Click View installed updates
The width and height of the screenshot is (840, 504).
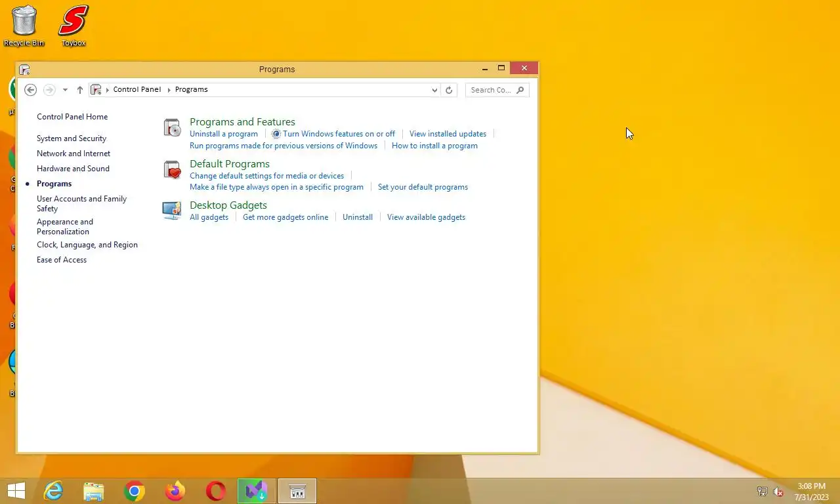[448, 134]
